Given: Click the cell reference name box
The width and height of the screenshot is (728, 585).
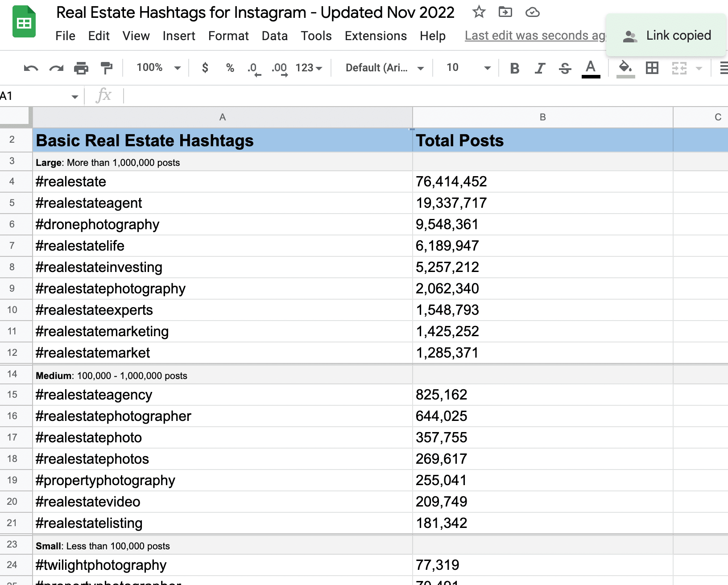Looking at the screenshot, I should pos(34,96).
